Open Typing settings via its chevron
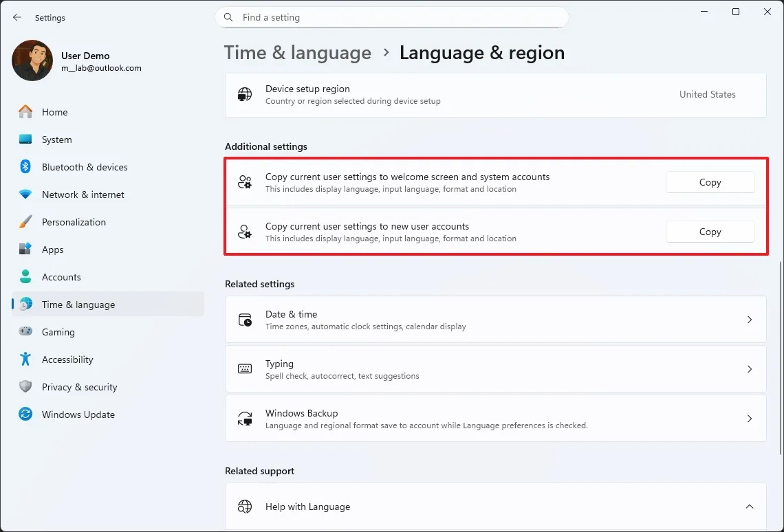 (x=750, y=369)
